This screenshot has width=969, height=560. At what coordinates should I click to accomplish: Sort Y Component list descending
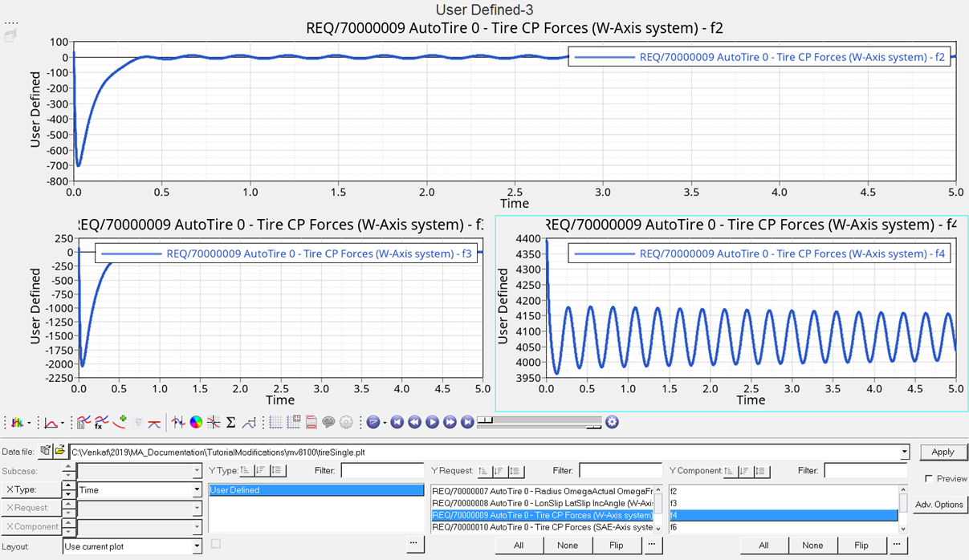[x=744, y=471]
